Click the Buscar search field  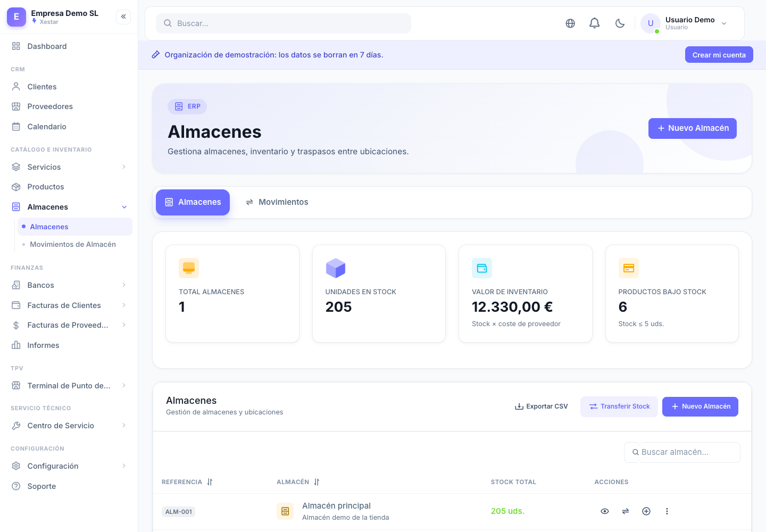click(283, 23)
